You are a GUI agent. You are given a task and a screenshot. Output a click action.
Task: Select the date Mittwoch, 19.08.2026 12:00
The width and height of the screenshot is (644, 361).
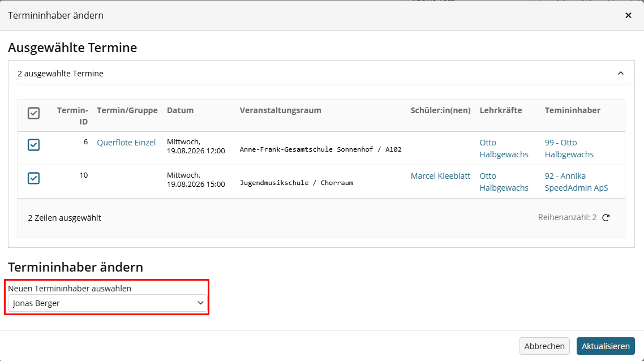196,146
